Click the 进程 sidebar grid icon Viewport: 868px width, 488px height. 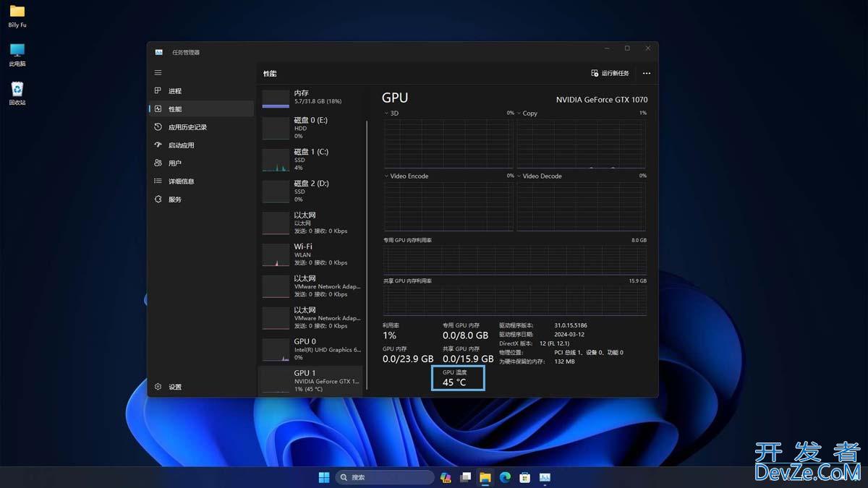point(158,91)
